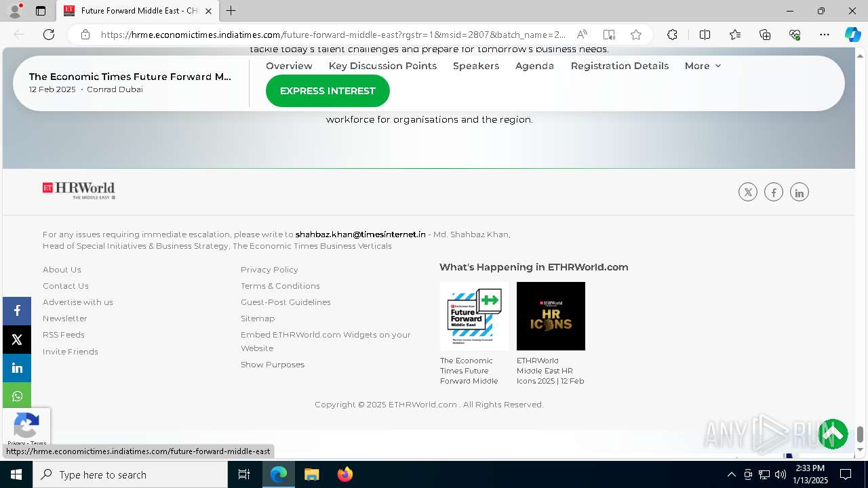This screenshot has width=868, height=488.
Task: Open the Extensions menu
Action: pos(672,35)
